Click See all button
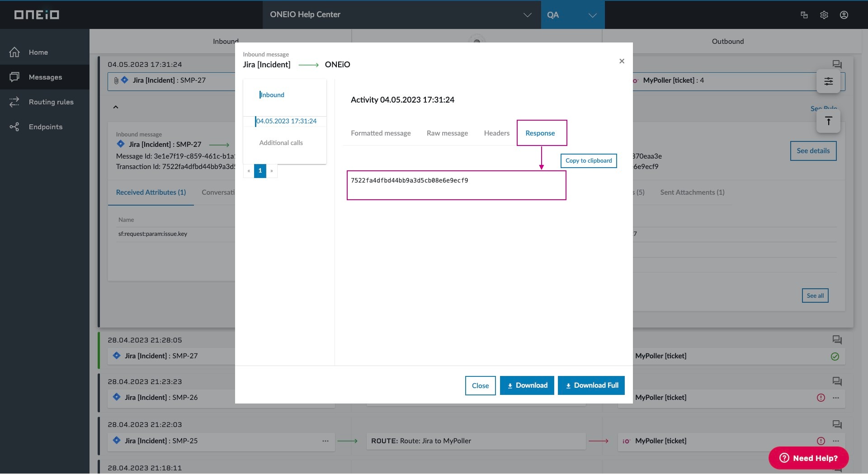The height and width of the screenshot is (474, 868). (815, 296)
